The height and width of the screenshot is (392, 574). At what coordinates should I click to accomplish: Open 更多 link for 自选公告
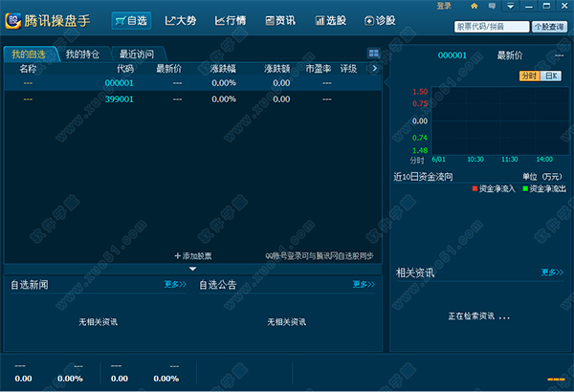[364, 284]
